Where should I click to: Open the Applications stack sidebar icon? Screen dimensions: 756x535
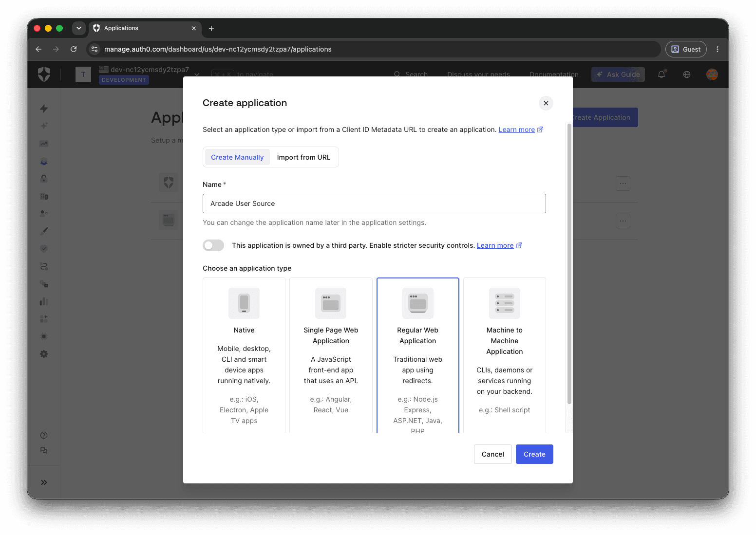pos(44,161)
